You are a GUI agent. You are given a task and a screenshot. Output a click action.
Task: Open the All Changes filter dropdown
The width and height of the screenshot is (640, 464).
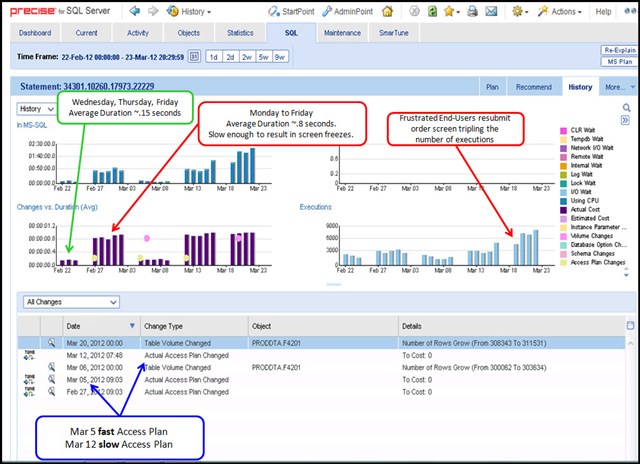(x=71, y=302)
